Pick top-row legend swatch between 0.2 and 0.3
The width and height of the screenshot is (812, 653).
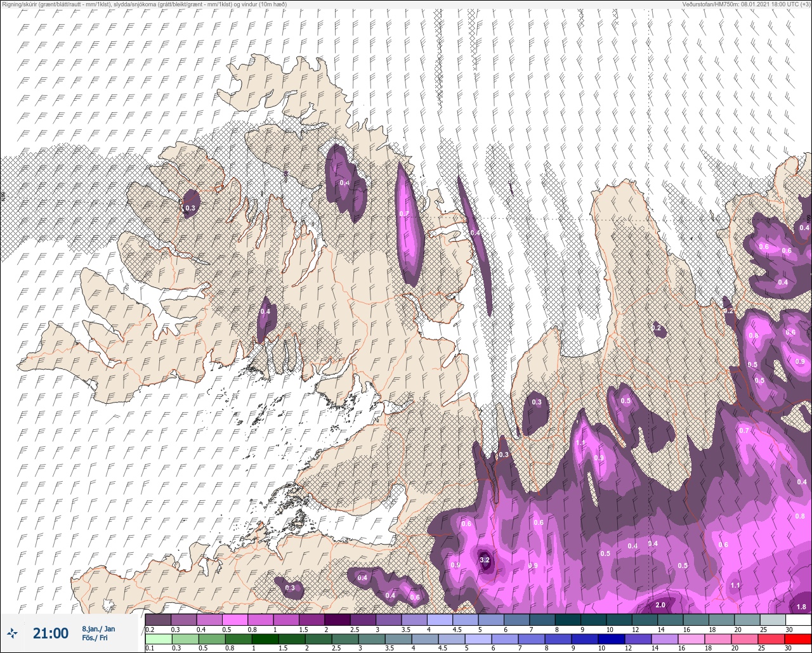pos(158,619)
